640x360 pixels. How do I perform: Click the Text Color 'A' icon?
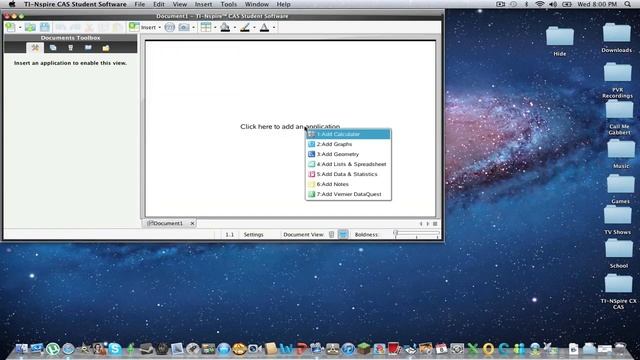[264, 27]
